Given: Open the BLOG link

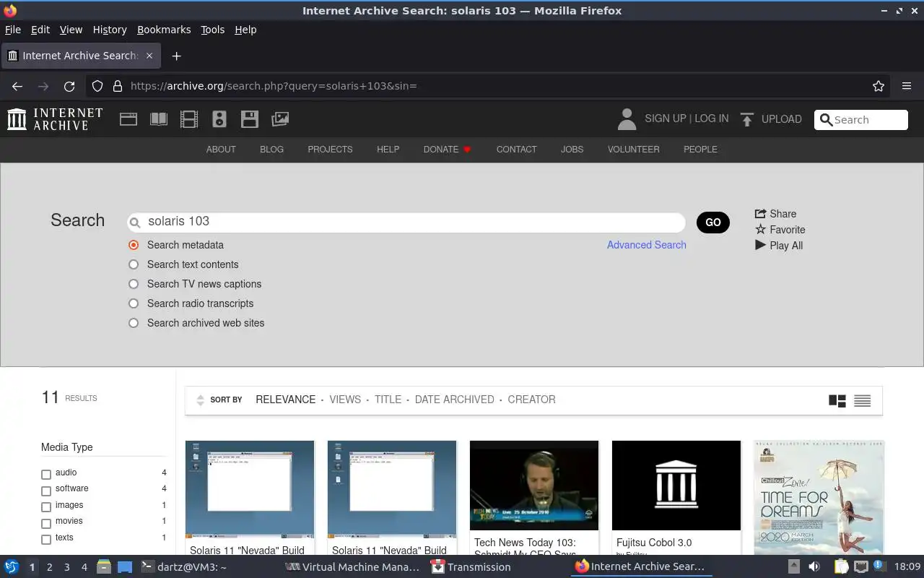Looking at the screenshot, I should 271,150.
